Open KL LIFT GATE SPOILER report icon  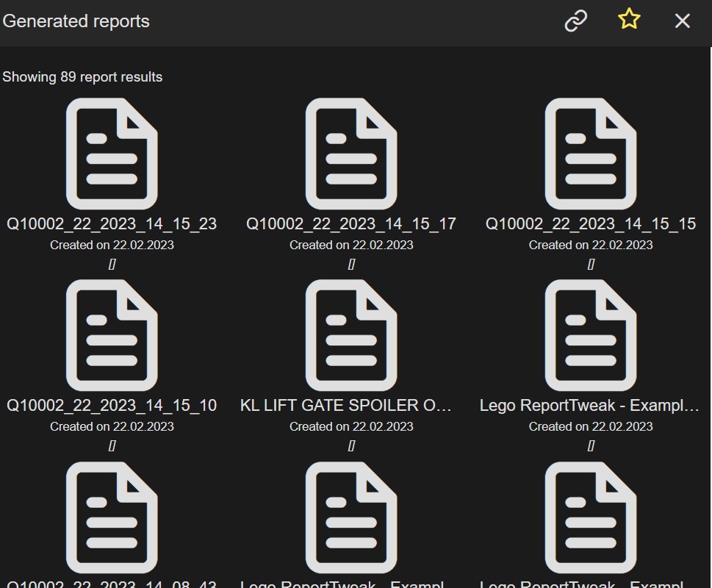tap(351, 335)
